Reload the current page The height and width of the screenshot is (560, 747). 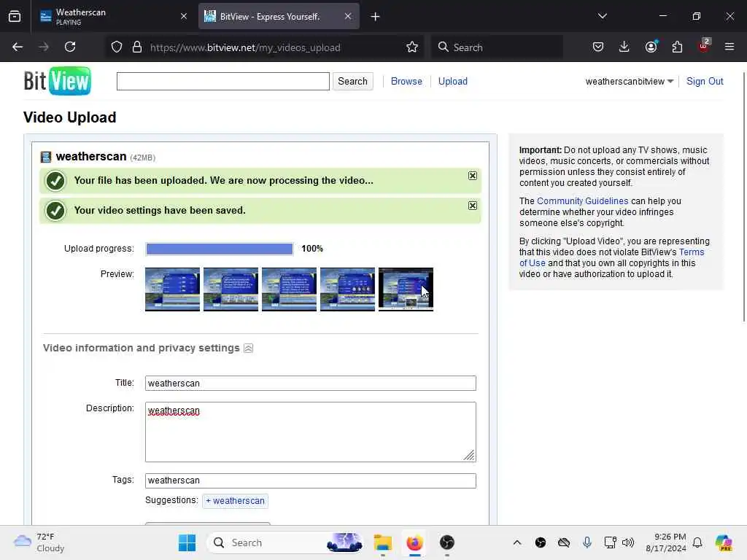click(x=70, y=47)
